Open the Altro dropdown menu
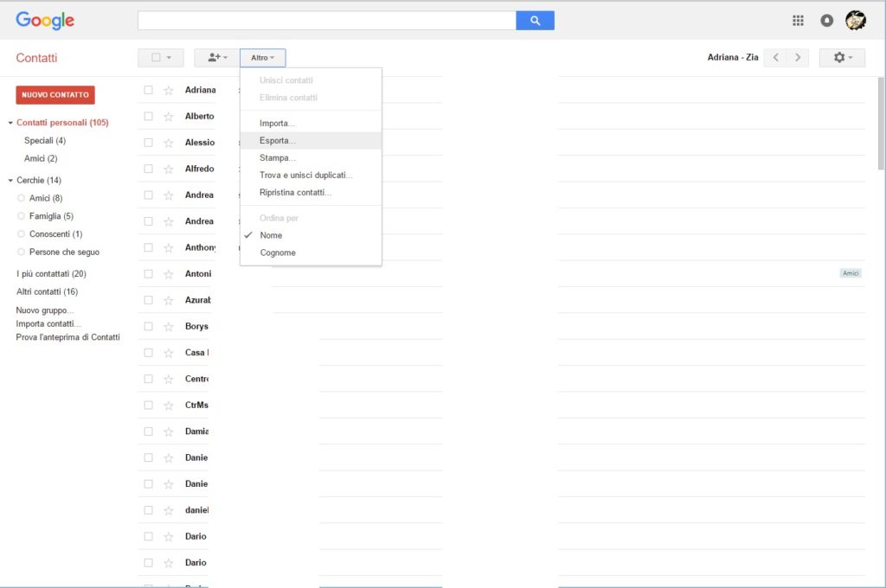This screenshot has width=886, height=588. point(262,57)
